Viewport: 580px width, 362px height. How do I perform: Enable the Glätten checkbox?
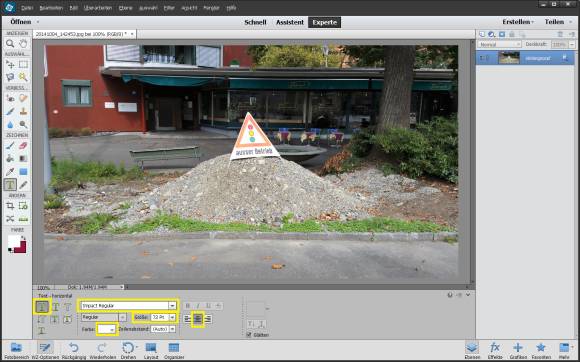coord(249,335)
